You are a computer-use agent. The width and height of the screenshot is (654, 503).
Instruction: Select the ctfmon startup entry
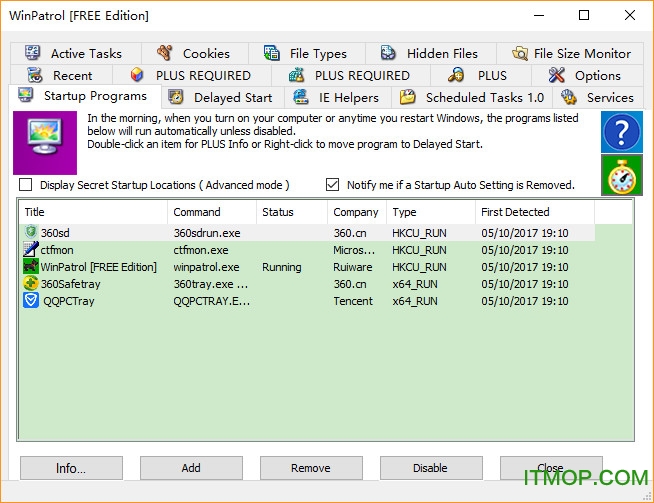tap(307, 249)
